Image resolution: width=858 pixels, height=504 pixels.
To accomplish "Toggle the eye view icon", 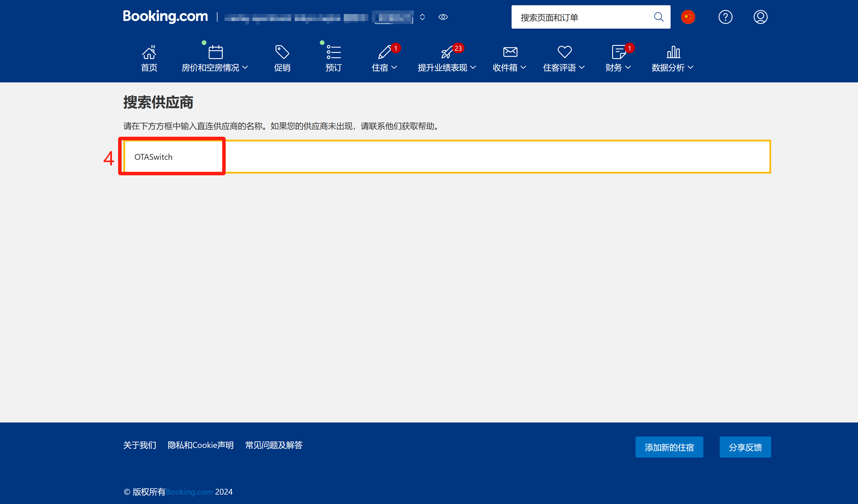I will coord(443,17).
